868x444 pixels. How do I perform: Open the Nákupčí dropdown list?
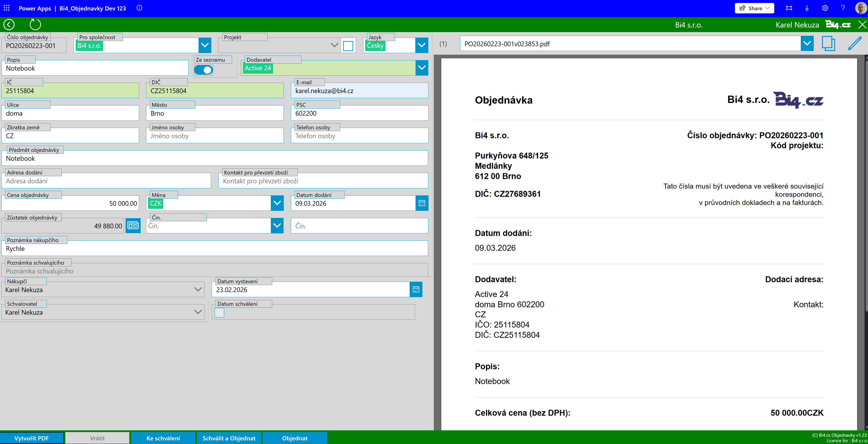tap(198, 289)
